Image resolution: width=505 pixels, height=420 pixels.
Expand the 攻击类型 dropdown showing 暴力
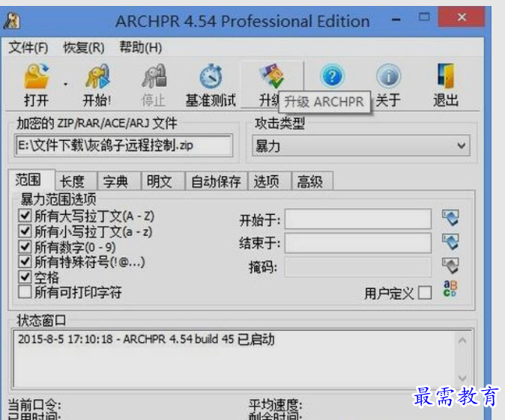tap(361, 146)
